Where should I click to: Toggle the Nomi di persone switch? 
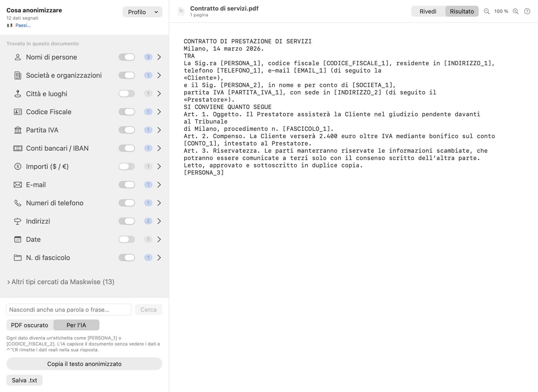(x=127, y=57)
